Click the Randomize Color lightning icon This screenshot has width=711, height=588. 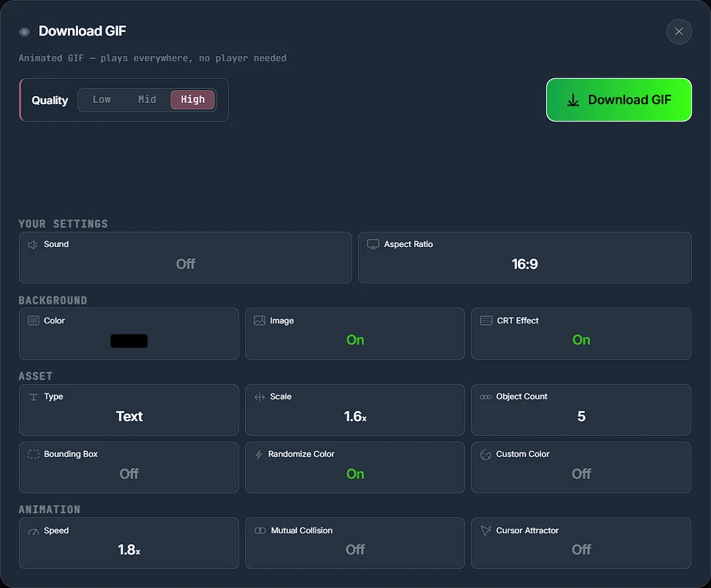[258, 455]
